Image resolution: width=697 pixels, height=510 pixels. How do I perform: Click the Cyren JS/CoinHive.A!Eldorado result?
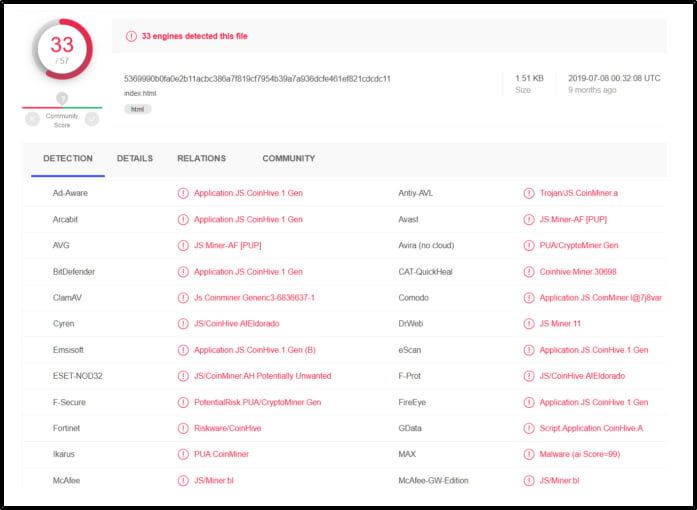point(236,324)
